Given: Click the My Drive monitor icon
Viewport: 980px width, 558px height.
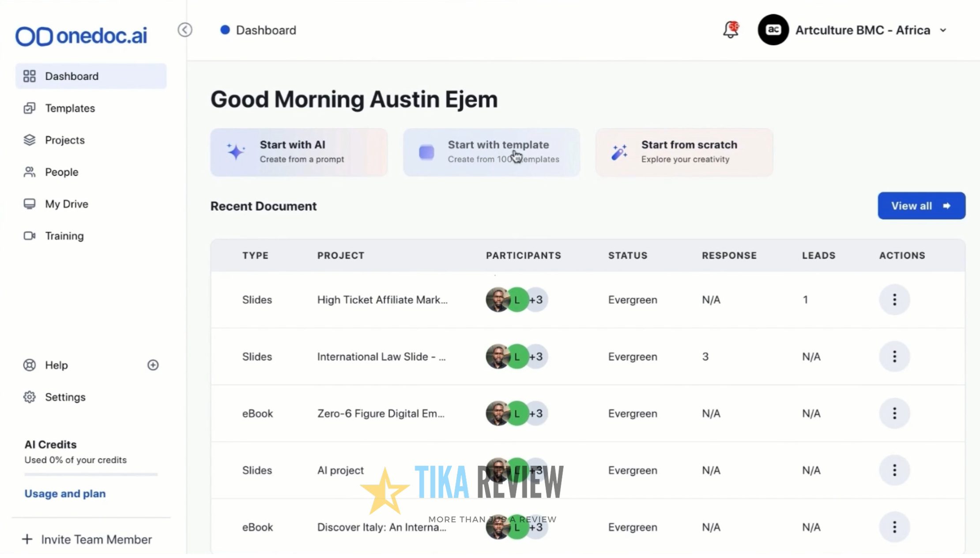Looking at the screenshot, I should click(30, 204).
